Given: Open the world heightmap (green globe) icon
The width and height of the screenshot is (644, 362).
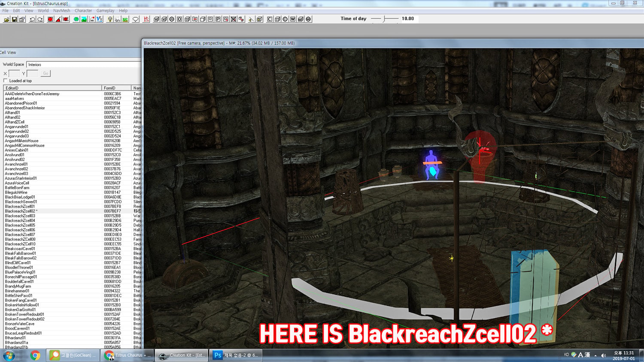Looking at the screenshot, I should point(76,19).
